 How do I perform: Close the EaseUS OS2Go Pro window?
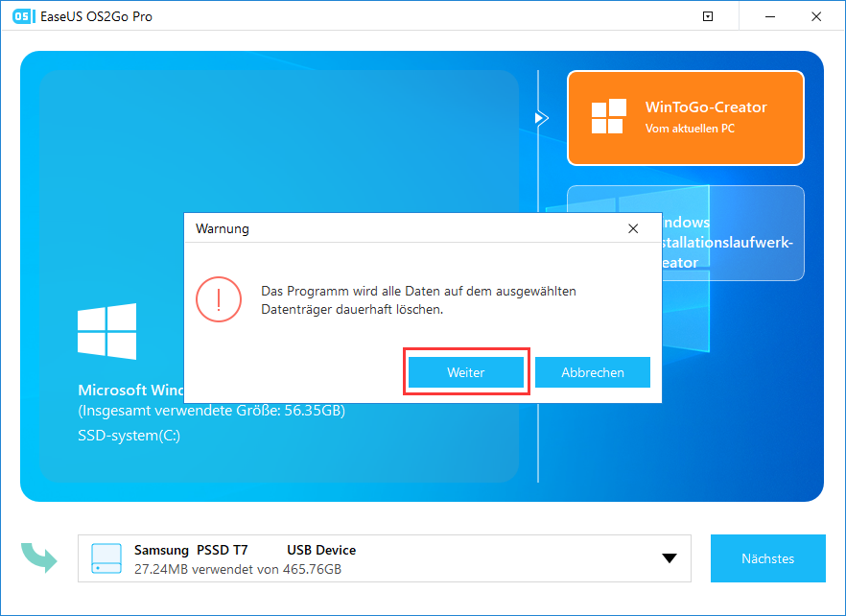pos(816,16)
